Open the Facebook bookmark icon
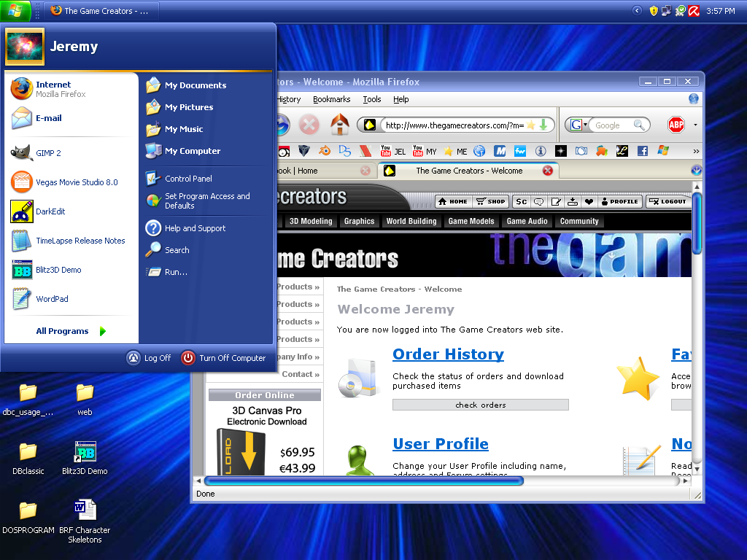 coord(642,151)
